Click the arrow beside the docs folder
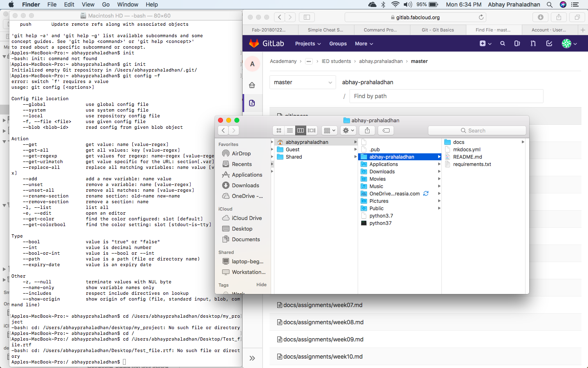The height and width of the screenshot is (368, 588). 523,142
